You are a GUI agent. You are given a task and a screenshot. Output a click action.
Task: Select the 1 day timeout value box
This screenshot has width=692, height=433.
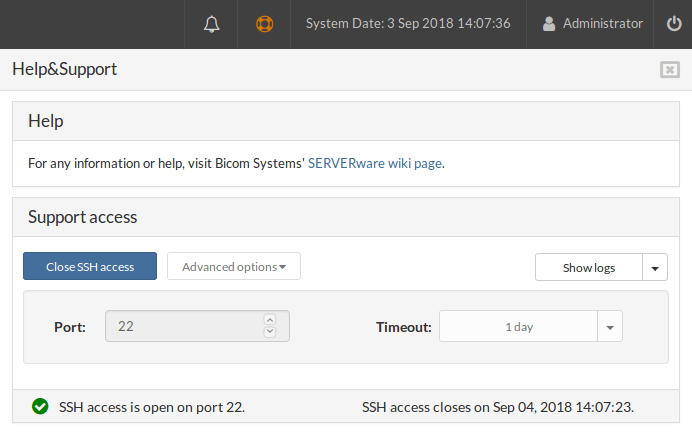(519, 327)
